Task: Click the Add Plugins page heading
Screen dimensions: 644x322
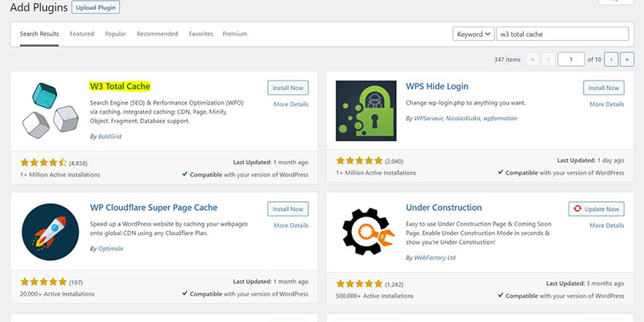Action: coord(39,7)
